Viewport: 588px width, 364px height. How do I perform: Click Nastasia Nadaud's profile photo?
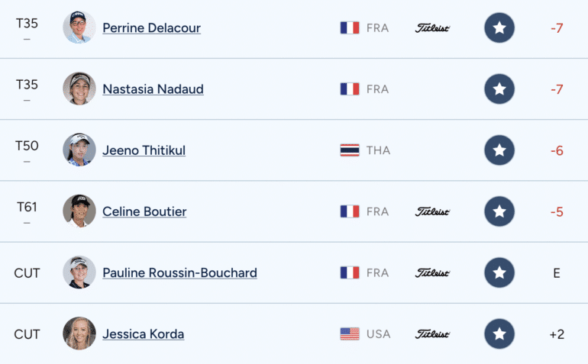pyautogui.click(x=79, y=89)
